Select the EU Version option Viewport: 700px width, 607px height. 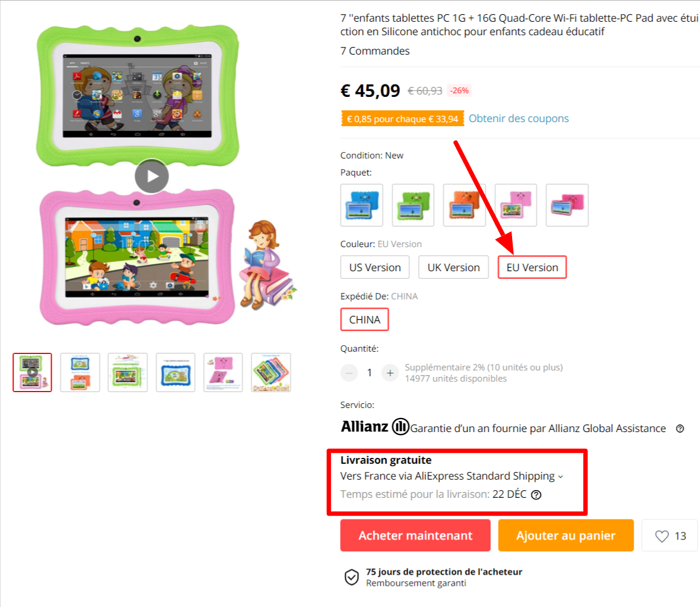click(532, 267)
